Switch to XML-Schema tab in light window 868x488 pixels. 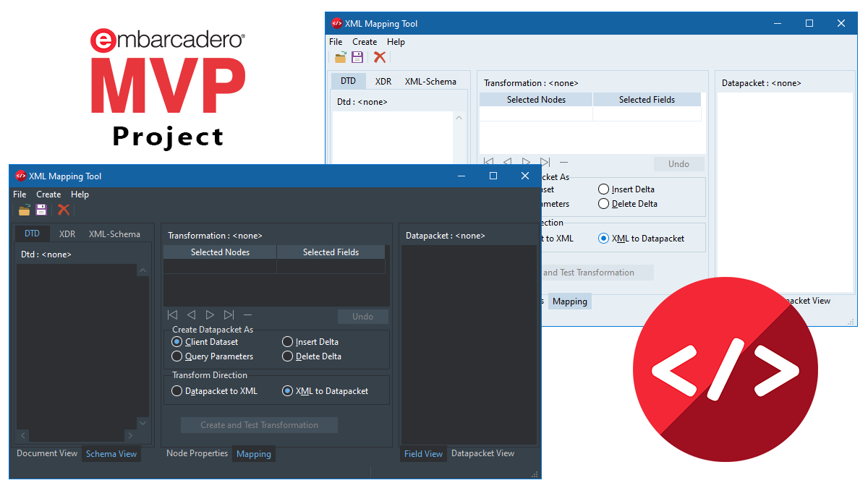(430, 81)
